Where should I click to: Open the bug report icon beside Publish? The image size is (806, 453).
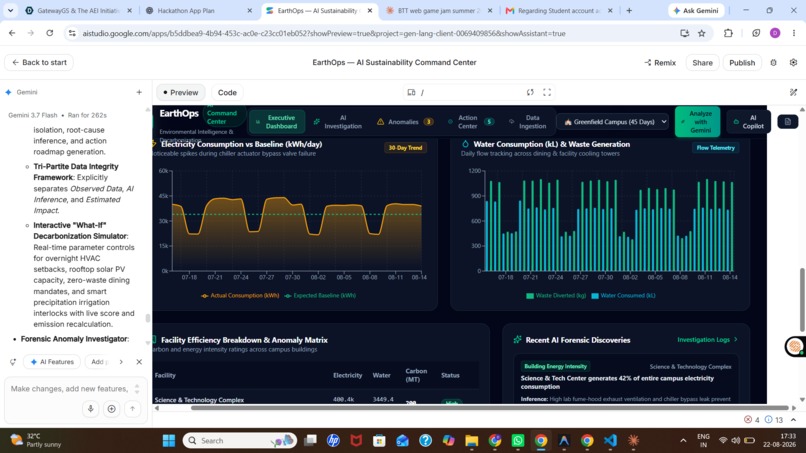point(773,63)
